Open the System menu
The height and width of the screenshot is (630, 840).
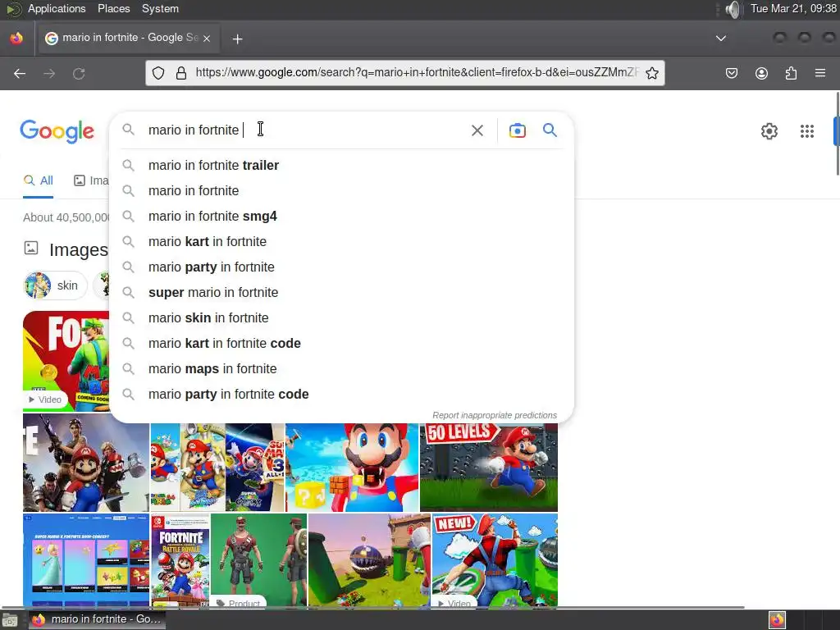point(160,8)
